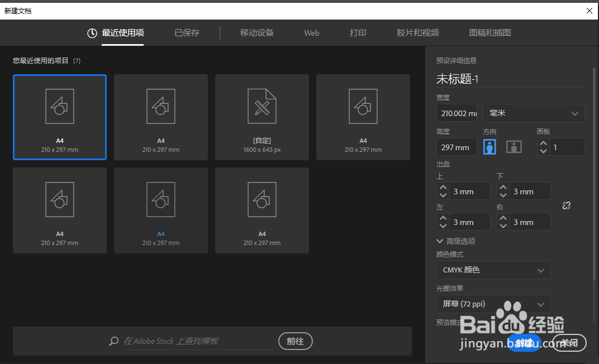Click the clock icon beside 最近使用项
Image resolution: width=599 pixels, height=364 pixels.
click(92, 32)
